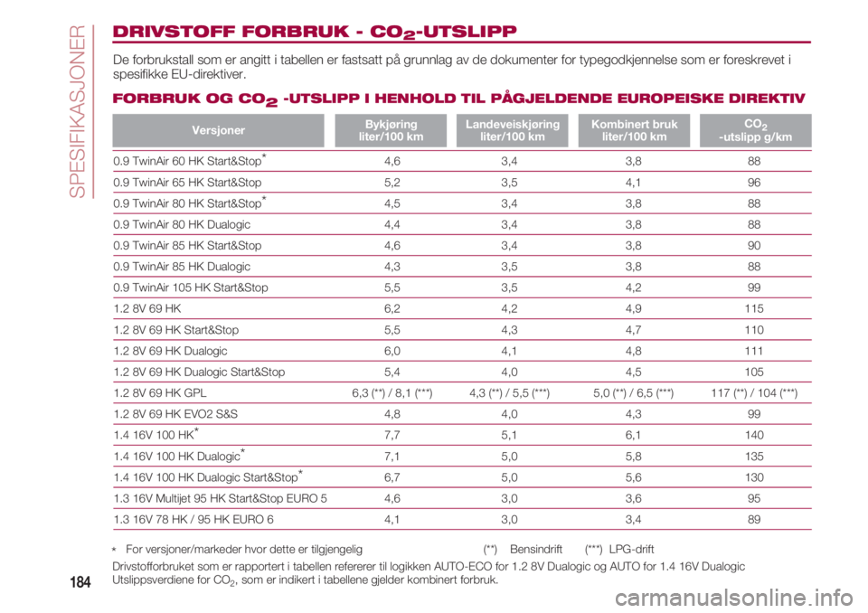Click row label "0.9 TwinAir 85 HK Dualogic"

tap(182, 267)
